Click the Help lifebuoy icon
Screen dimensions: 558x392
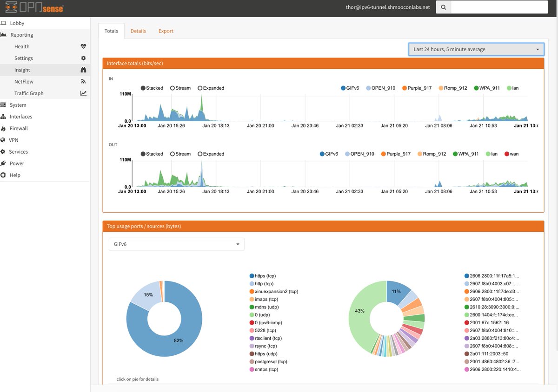point(3,175)
